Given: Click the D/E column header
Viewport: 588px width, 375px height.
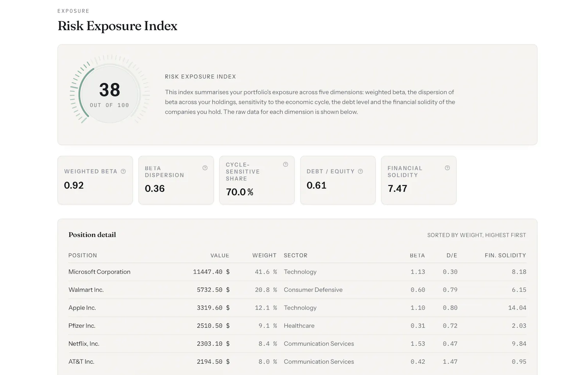Looking at the screenshot, I should pyautogui.click(x=452, y=255).
